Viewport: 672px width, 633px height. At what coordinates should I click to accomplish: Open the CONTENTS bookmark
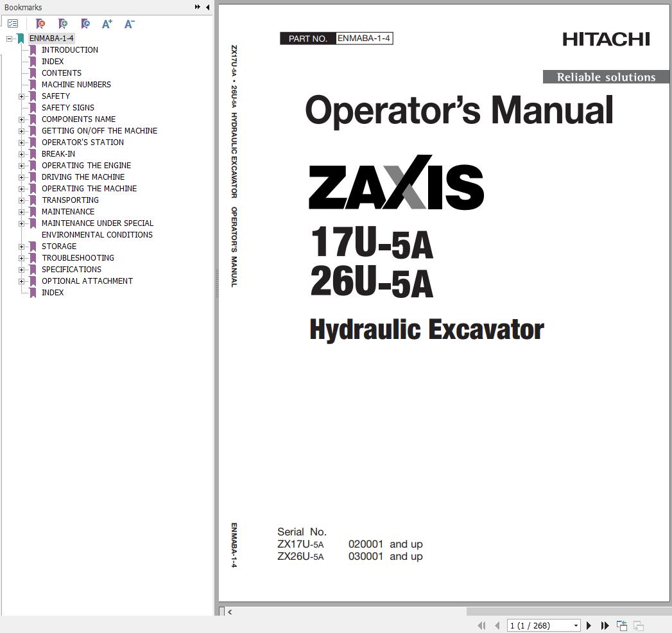[x=62, y=73]
